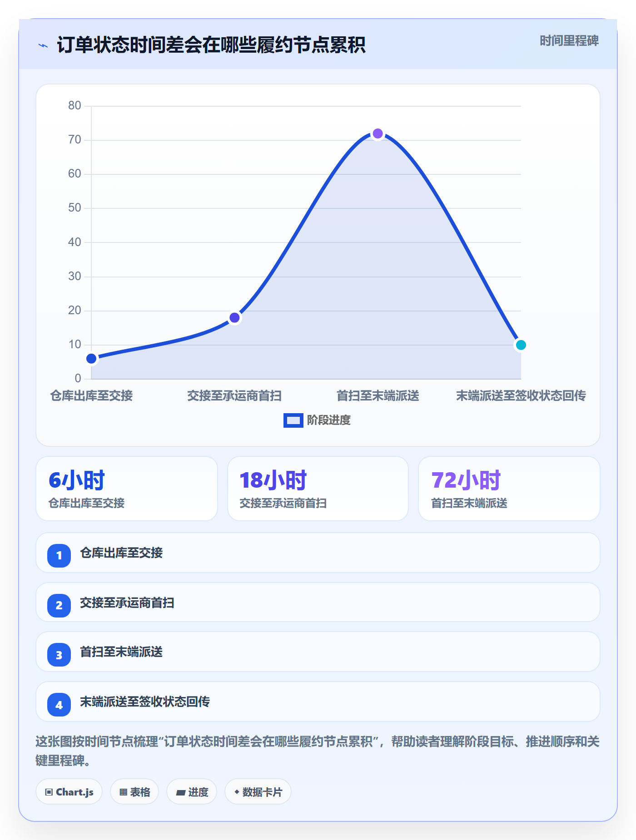Open list row 末端派送至签收状态回传
This screenshot has height=840, width=636.
pos(318,702)
